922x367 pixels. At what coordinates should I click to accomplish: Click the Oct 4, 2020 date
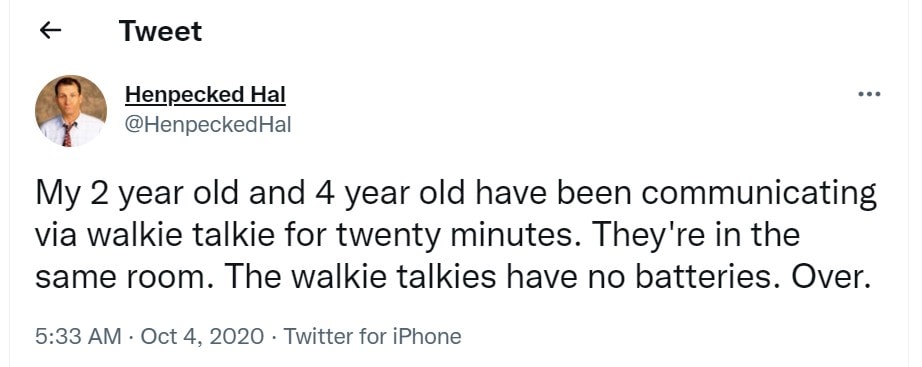(202, 336)
